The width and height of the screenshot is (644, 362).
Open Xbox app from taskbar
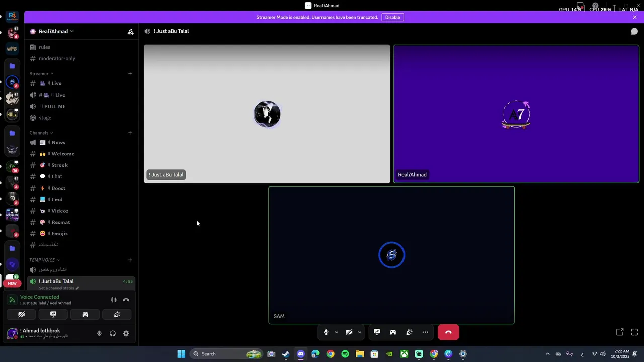pos(404,354)
